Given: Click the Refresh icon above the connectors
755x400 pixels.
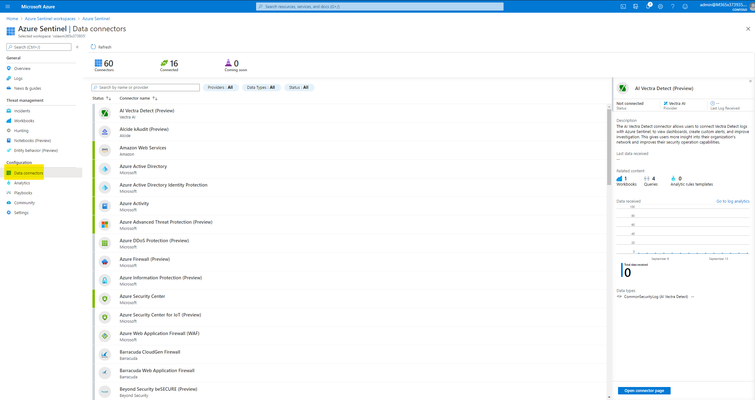Looking at the screenshot, I should pos(93,47).
